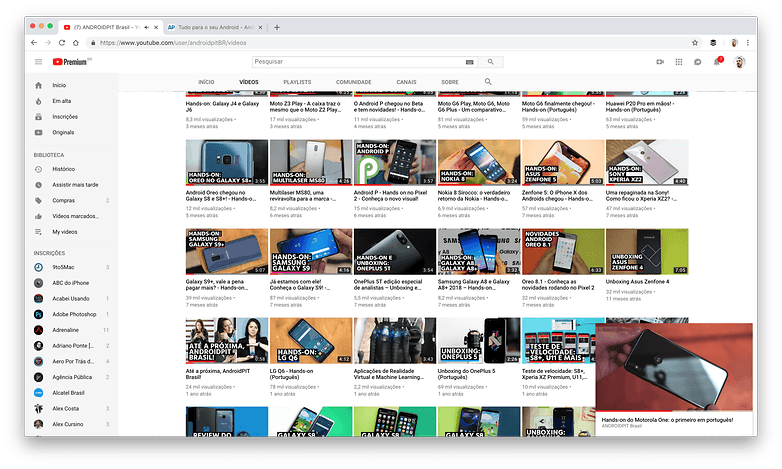Search within the channel magnifier icon
The width and height of the screenshot is (782, 469).
pyautogui.click(x=488, y=82)
